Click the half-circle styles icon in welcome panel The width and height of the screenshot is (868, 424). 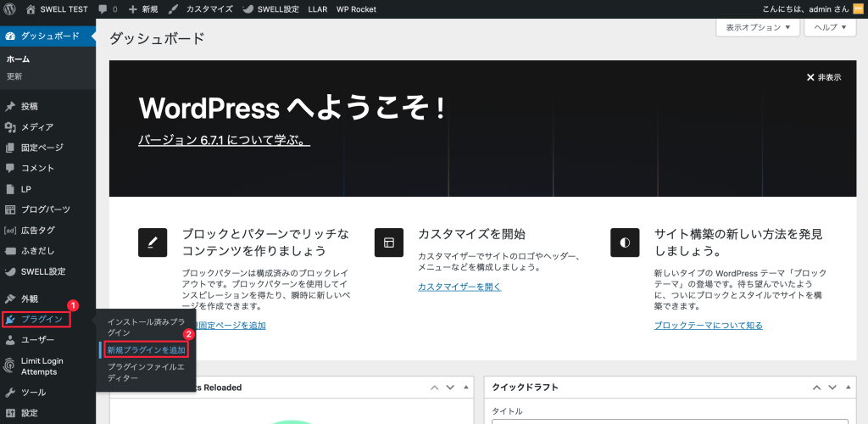coord(625,243)
